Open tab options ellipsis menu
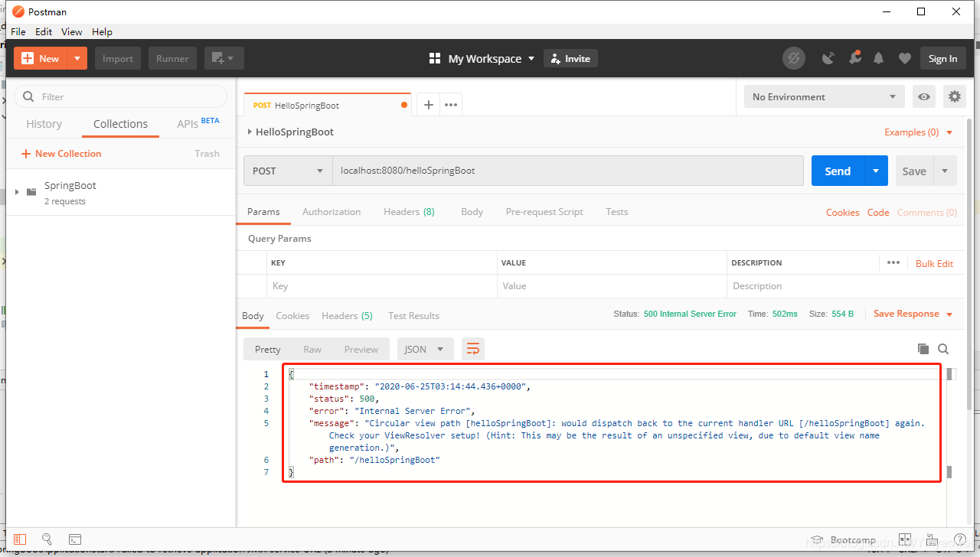Viewport: 980px width, 557px height. click(451, 105)
